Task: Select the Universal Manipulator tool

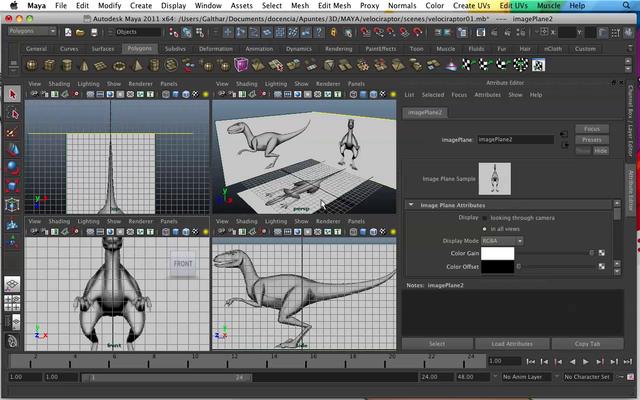Action: point(12,204)
